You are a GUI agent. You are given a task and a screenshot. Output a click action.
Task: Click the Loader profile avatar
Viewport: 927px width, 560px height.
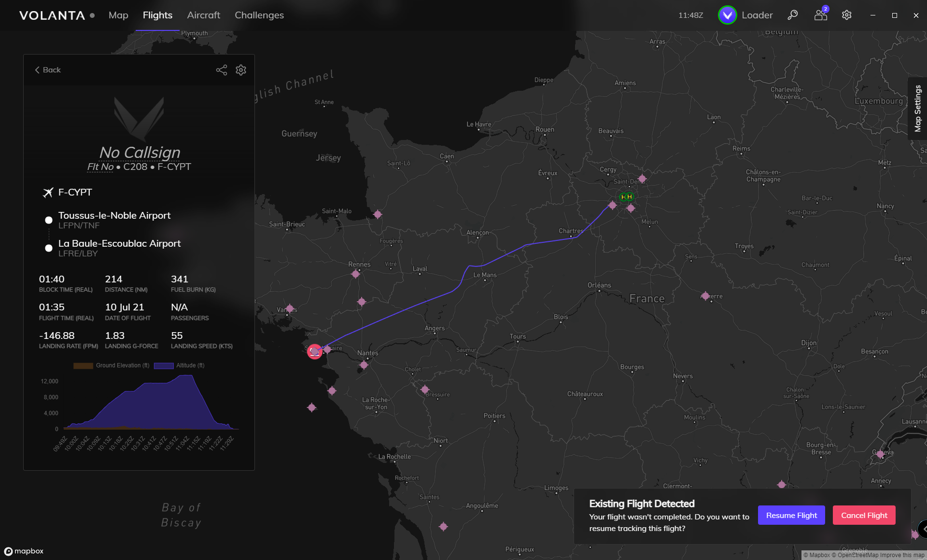click(727, 15)
